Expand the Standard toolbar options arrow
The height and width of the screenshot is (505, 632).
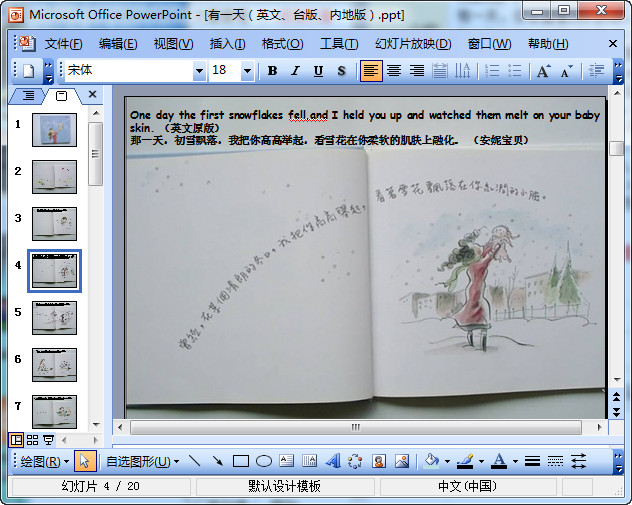click(x=48, y=71)
